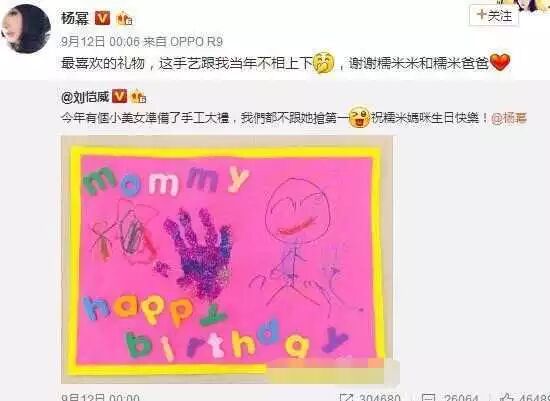
Task: Click the laughing emoji after 不相上下
Action: coord(323,62)
